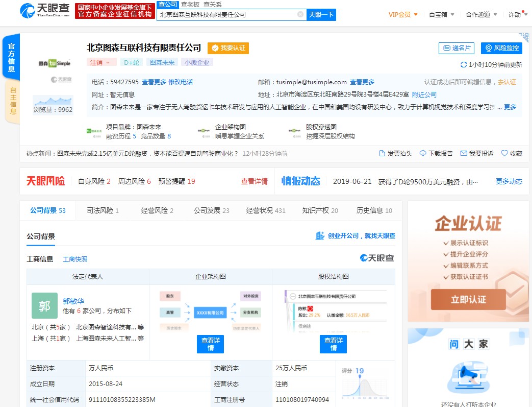
Task: Open the 工商快照 link
Action: click(75, 259)
